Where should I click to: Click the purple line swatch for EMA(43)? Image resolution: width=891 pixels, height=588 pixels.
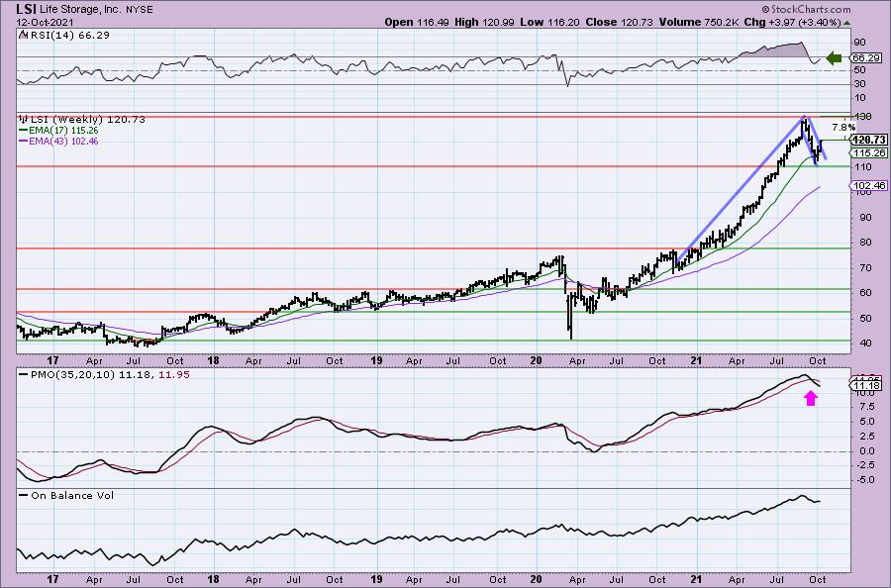pyautogui.click(x=24, y=141)
